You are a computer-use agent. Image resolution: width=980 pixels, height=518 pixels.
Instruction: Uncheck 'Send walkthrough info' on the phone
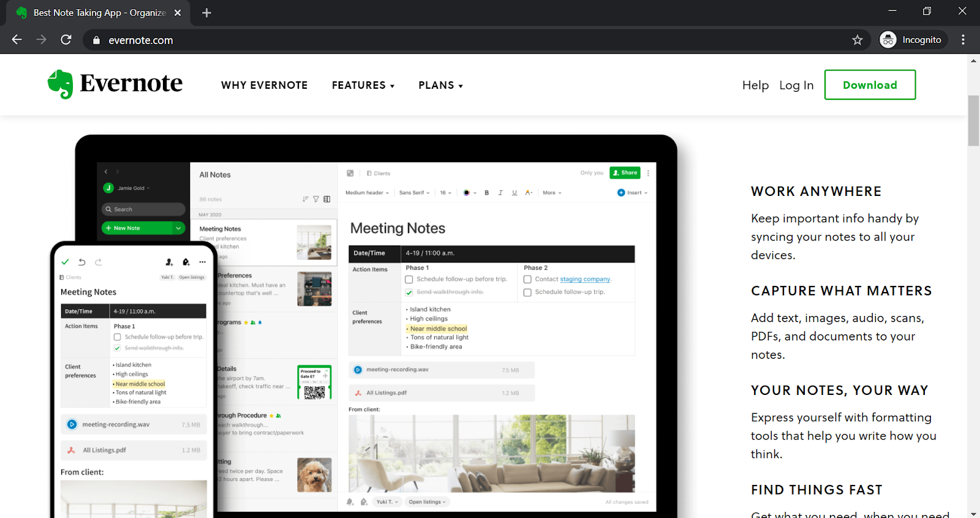pos(118,348)
